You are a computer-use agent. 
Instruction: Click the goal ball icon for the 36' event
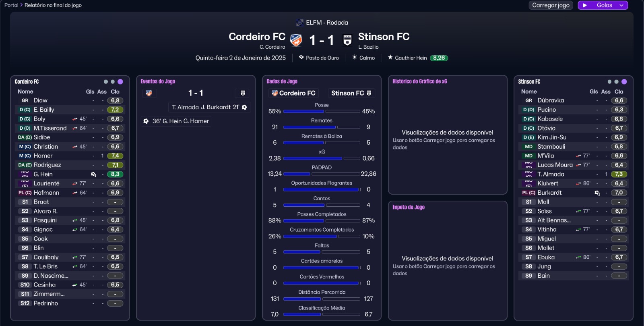coord(146,121)
